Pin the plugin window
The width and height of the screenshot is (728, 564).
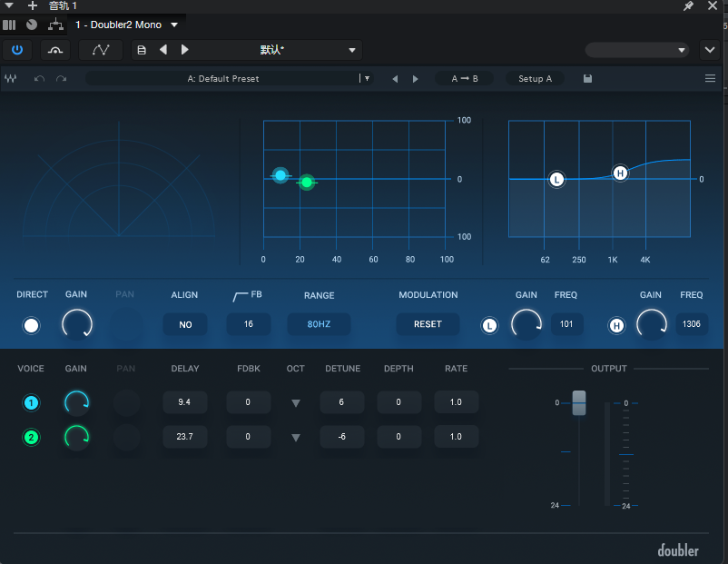click(688, 6)
